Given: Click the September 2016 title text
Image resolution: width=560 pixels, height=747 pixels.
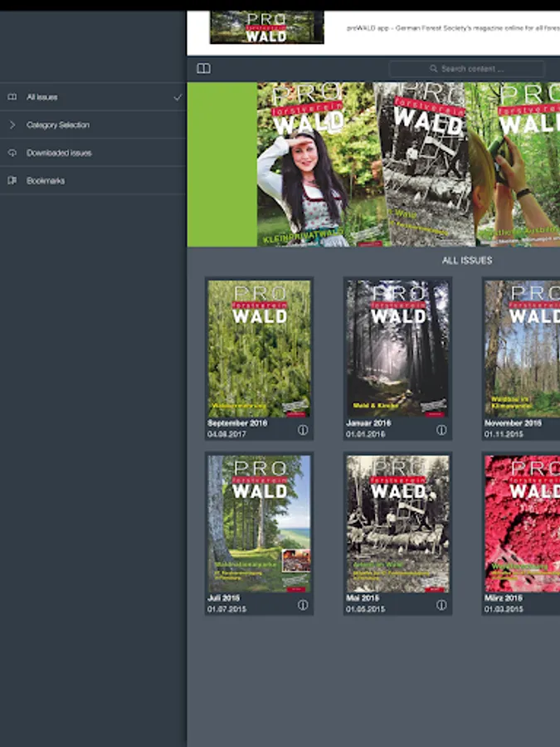Looking at the screenshot, I should click(237, 423).
